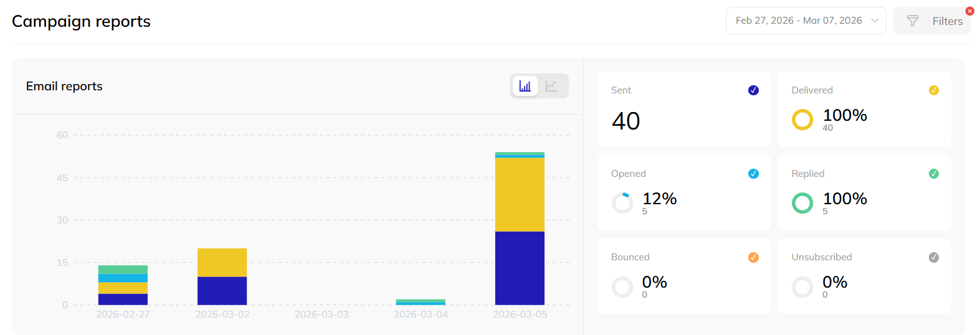Uncheck the Replied metric checkbox
The height and width of the screenshot is (335, 980).
tap(933, 174)
